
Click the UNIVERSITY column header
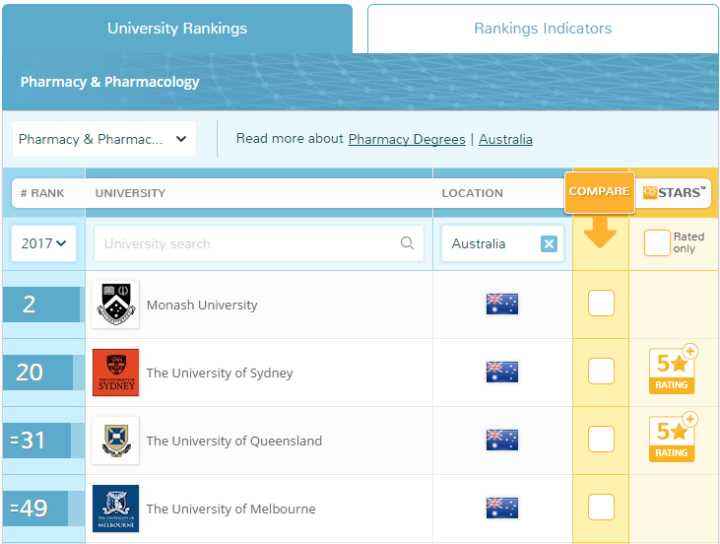click(x=130, y=193)
